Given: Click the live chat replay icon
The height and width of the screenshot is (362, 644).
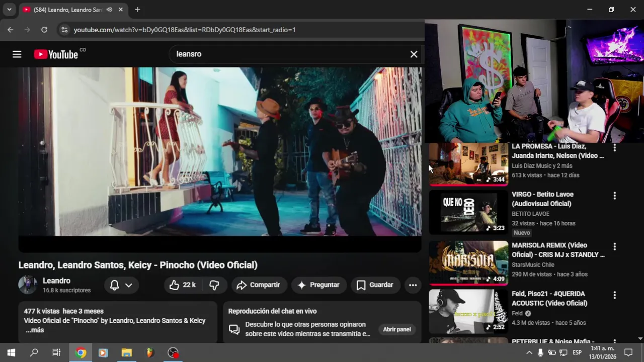Looking at the screenshot, I should [x=234, y=329].
